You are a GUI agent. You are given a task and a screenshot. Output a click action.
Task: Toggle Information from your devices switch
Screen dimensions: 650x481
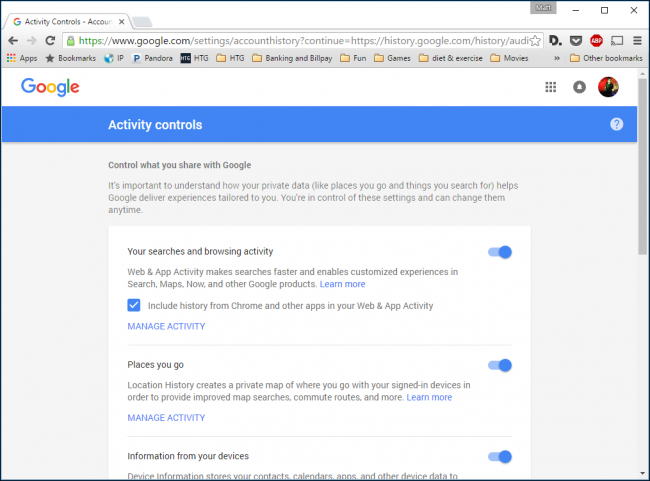point(500,457)
